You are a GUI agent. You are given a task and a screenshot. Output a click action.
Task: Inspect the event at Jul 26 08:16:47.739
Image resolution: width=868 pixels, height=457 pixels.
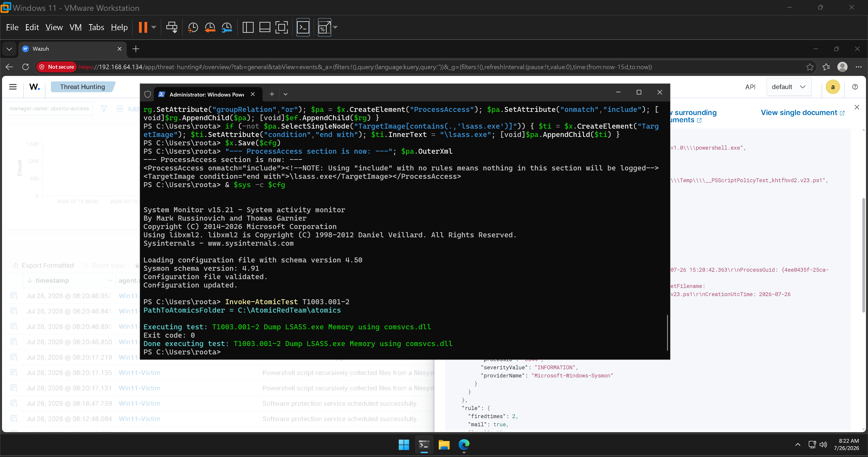(x=14, y=403)
